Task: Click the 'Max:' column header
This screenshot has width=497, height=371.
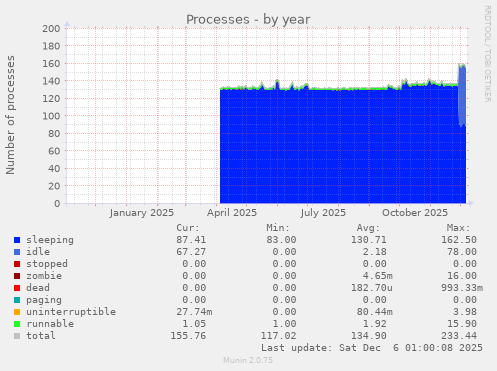Action: point(458,228)
